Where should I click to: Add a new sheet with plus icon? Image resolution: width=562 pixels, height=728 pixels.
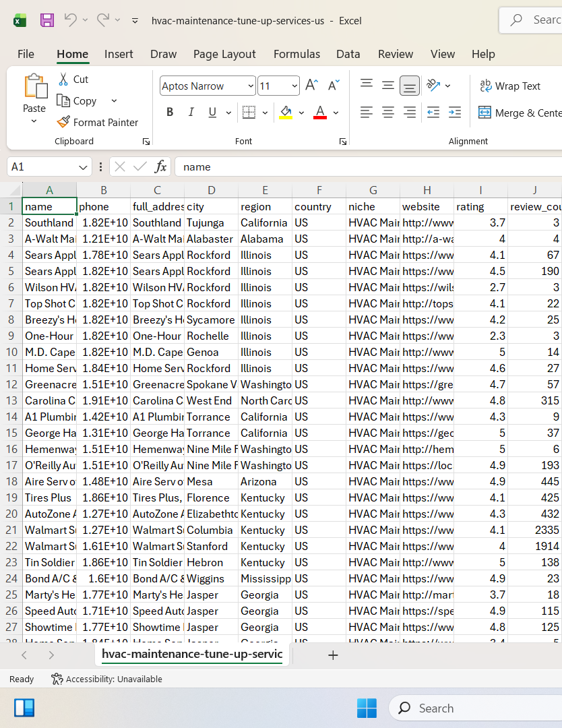(333, 655)
